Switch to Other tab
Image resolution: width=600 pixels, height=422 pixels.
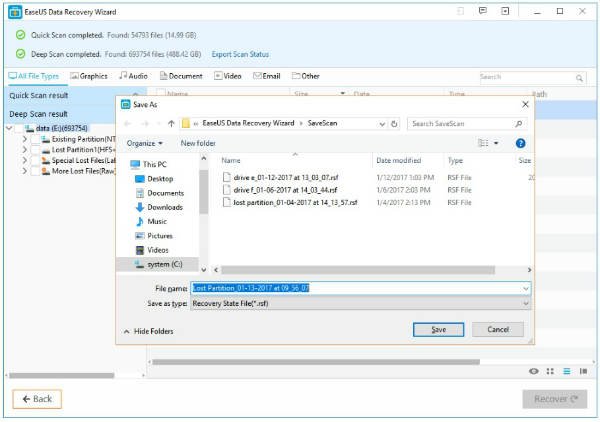306,76
